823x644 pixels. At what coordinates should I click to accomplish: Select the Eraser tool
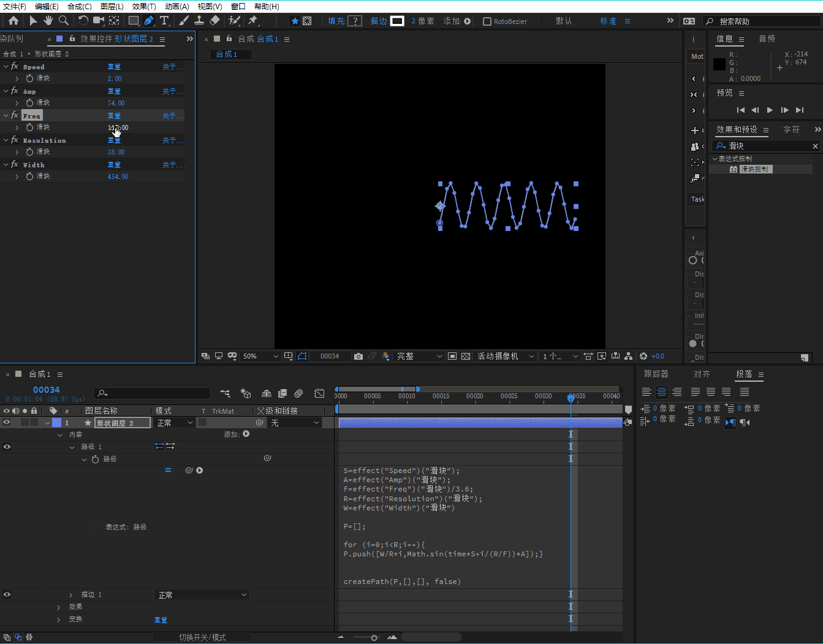[214, 21]
